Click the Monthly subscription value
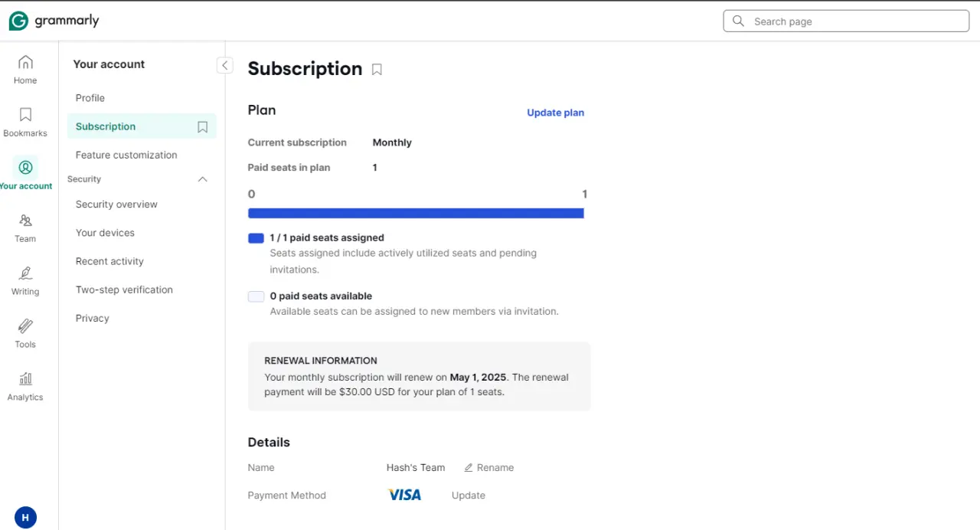Screen dimensions: 980x530 (x=392, y=142)
